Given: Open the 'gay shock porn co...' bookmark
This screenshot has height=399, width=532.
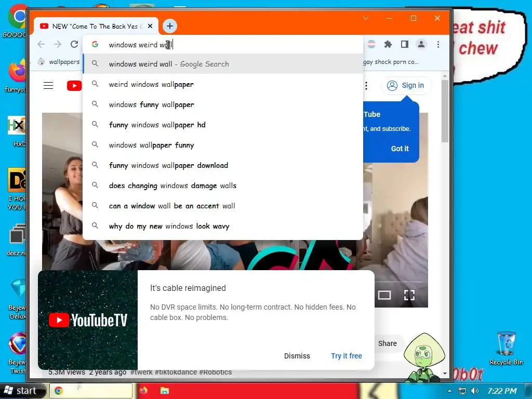Looking at the screenshot, I should (x=391, y=62).
